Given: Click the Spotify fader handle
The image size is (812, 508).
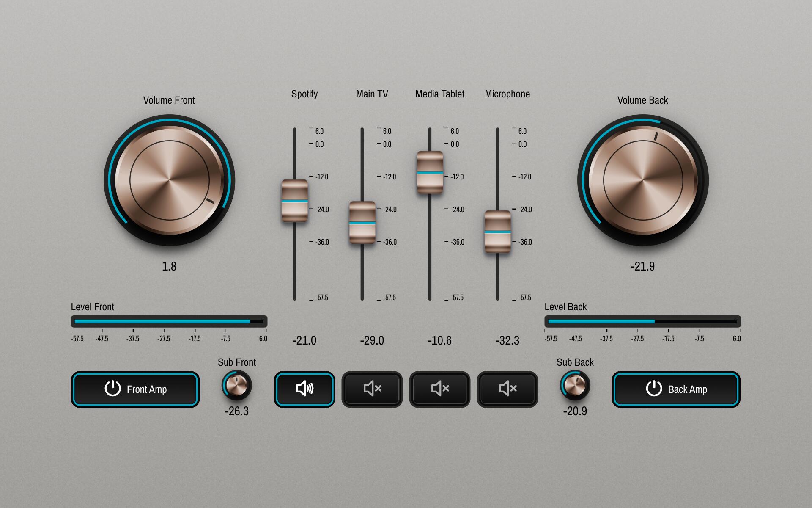Looking at the screenshot, I should point(295,201).
